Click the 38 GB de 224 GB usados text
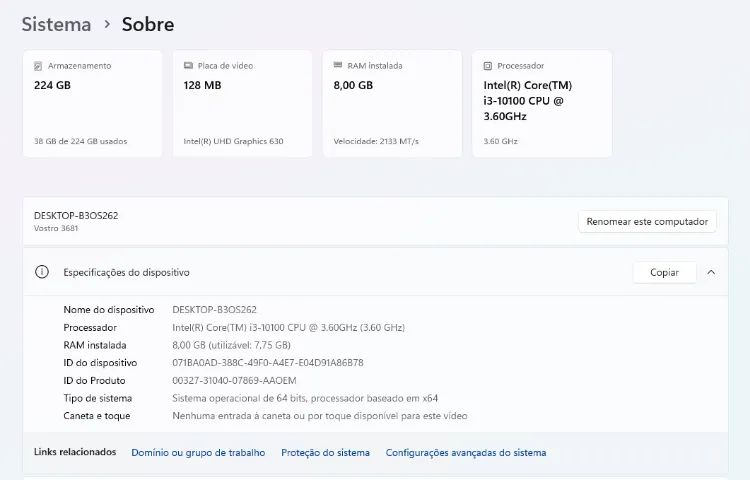 pos(80,142)
